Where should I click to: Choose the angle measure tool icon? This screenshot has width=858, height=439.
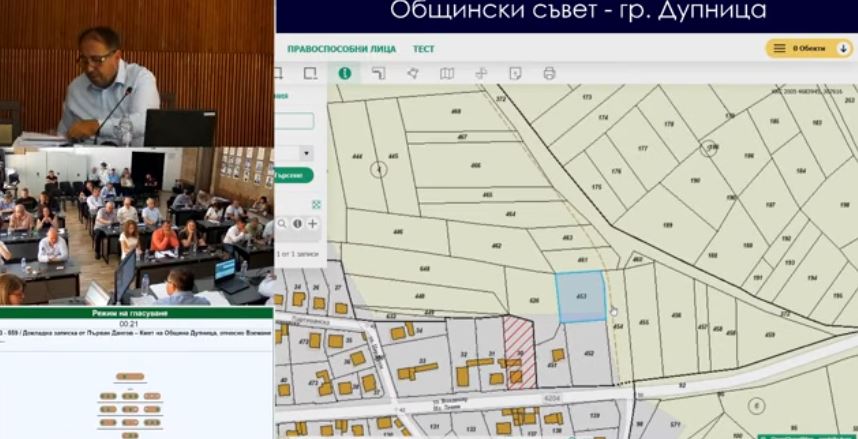point(379,73)
